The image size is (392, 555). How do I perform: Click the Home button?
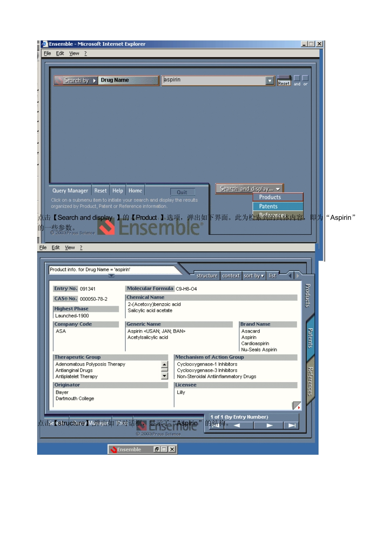pos(135,191)
